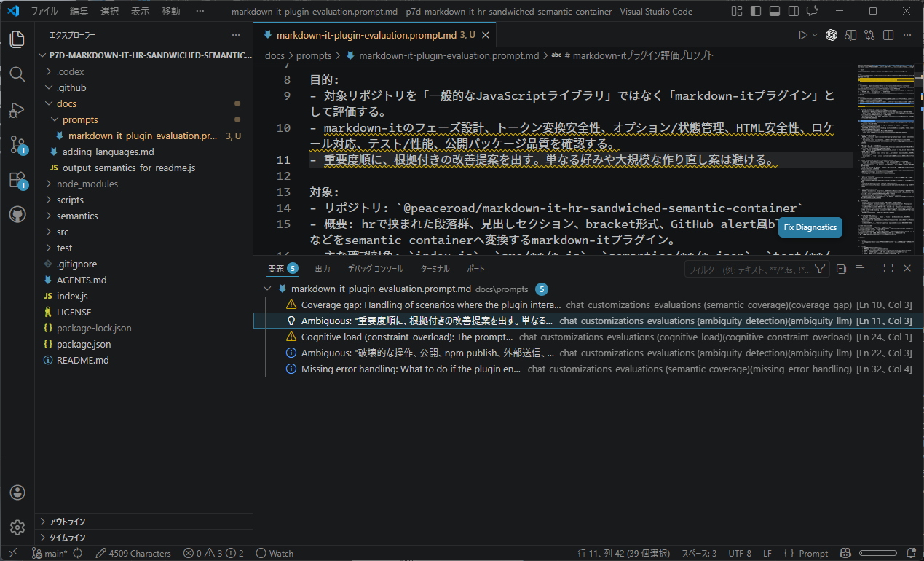Open preview to the side icon
Viewport: 924px width, 561px height.
(x=850, y=35)
